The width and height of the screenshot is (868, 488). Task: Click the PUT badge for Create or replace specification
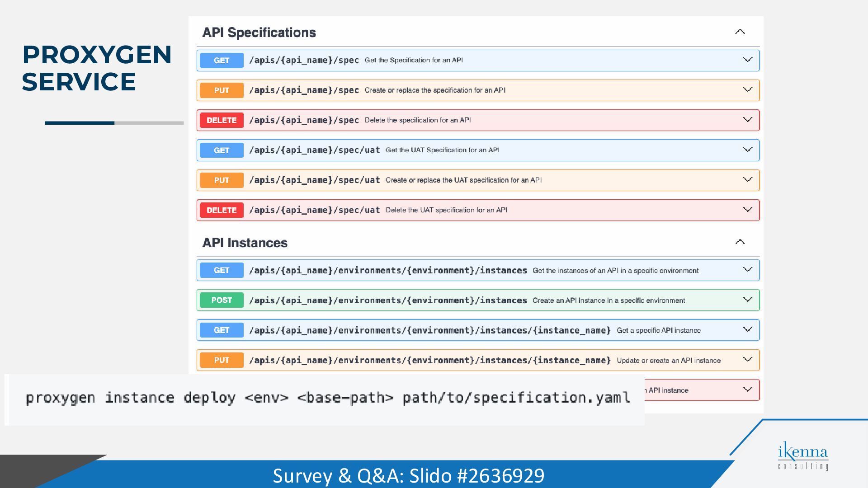click(x=222, y=90)
